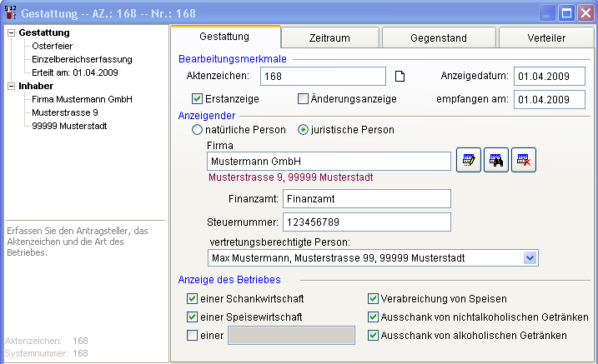598x364 pixels.
Task: Switch to the Zeitraum tab
Action: coord(329,37)
